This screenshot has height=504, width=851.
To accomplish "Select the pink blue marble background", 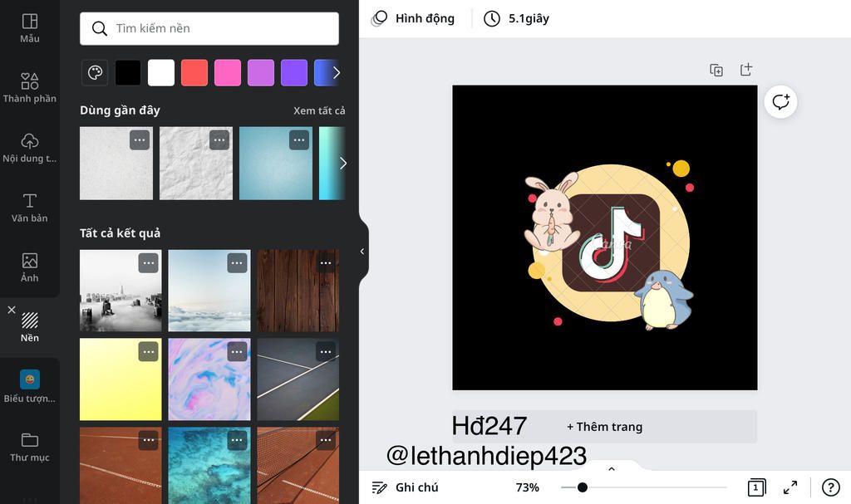I will (x=209, y=379).
